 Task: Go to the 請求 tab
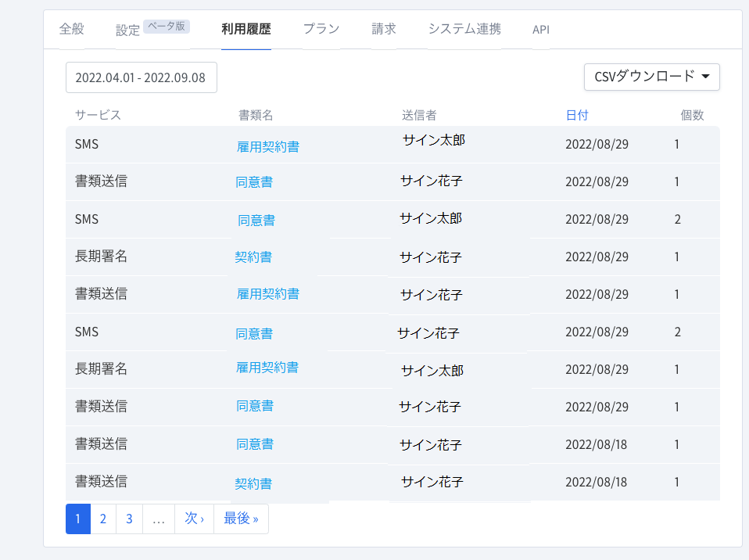(x=384, y=29)
